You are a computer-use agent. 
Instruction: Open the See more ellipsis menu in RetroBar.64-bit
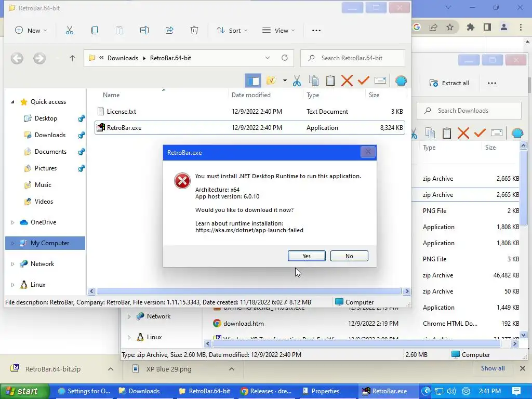click(x=316, y=31)
